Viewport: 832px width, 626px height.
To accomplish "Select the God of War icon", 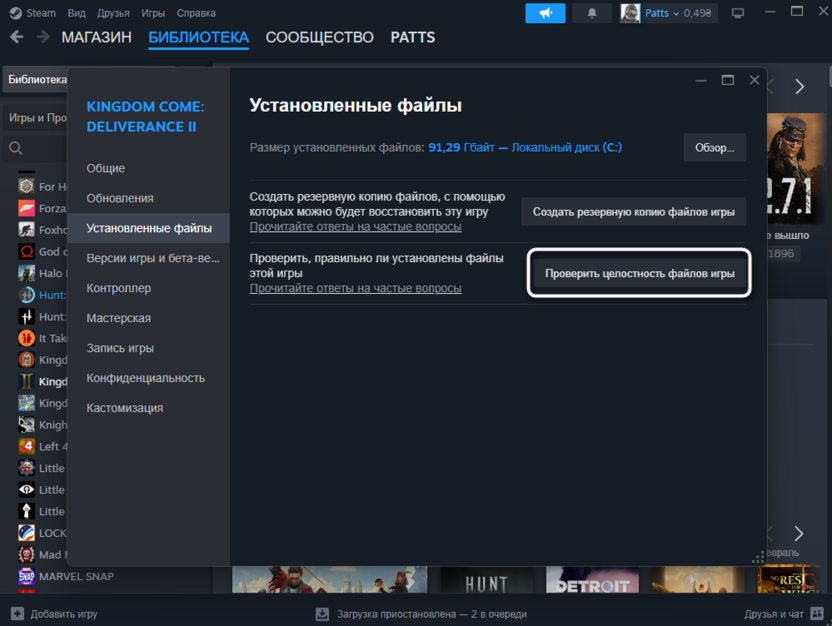I will tap(27, 251).
